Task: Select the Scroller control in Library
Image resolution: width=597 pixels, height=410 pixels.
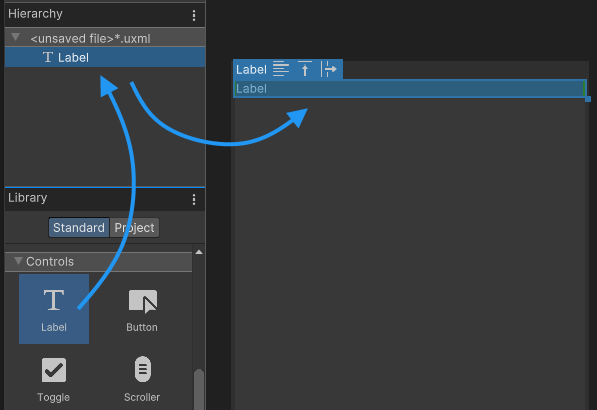Action: pyautogui.click(x=142, y=379)
